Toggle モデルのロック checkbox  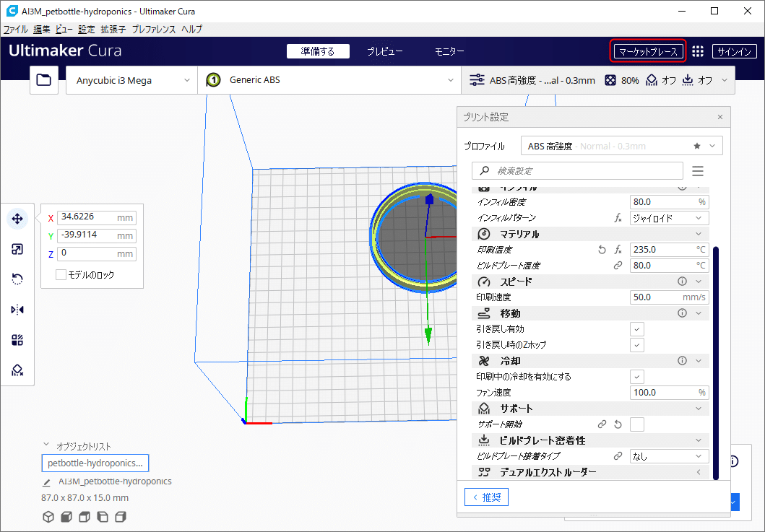click(x=61, y=274)
